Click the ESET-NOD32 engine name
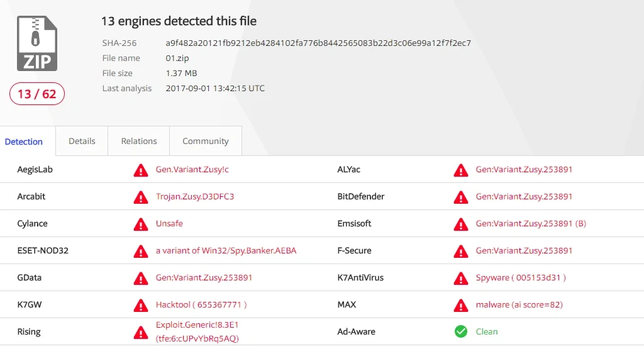Screen dimensions: 644x349 (x=43, y=250)
